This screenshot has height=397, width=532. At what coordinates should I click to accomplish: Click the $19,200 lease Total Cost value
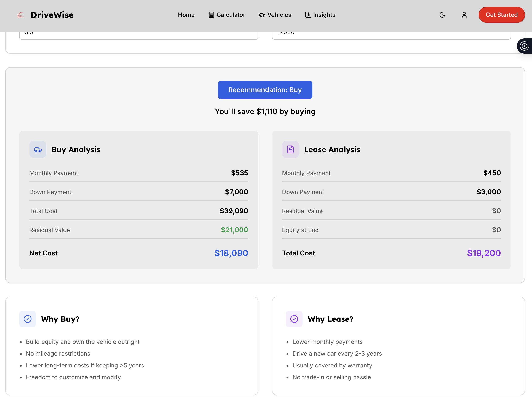(484, 253)
